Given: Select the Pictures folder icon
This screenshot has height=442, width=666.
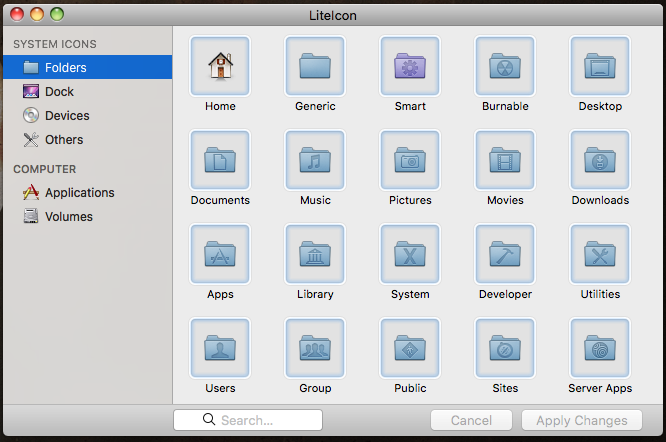Looking at the screenshot, I should point(410,160).
